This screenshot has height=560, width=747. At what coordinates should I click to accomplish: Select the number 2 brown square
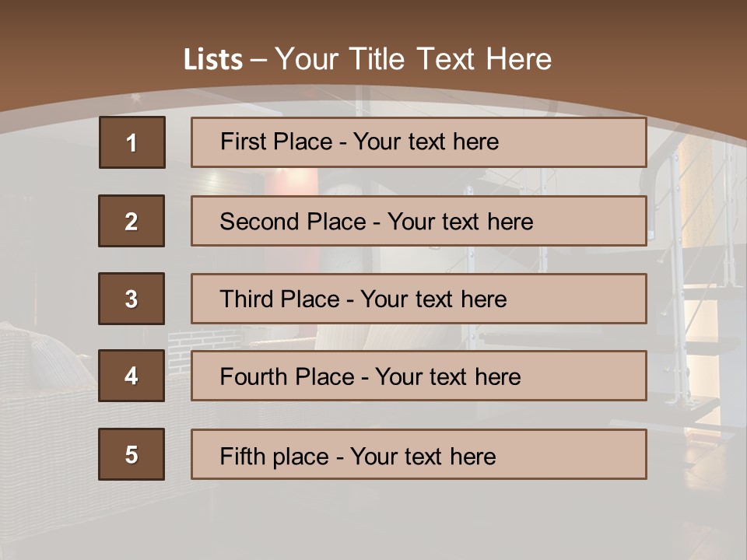pos(132,221)
